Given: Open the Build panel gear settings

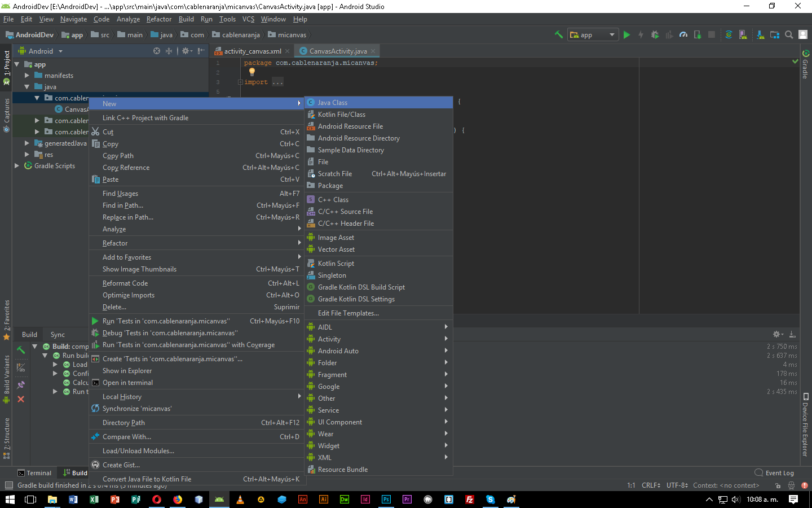Looking at the screenshot, I should (x=778, y=334).
